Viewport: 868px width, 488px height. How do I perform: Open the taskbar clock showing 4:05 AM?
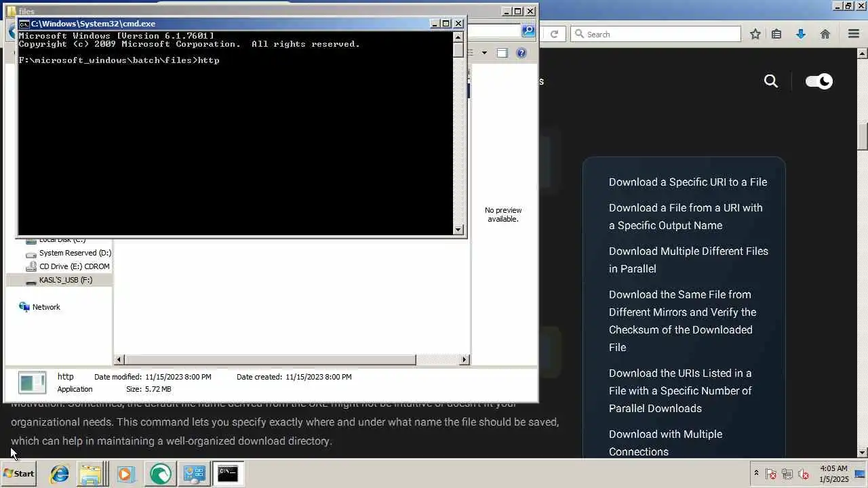tap(833, 474)
